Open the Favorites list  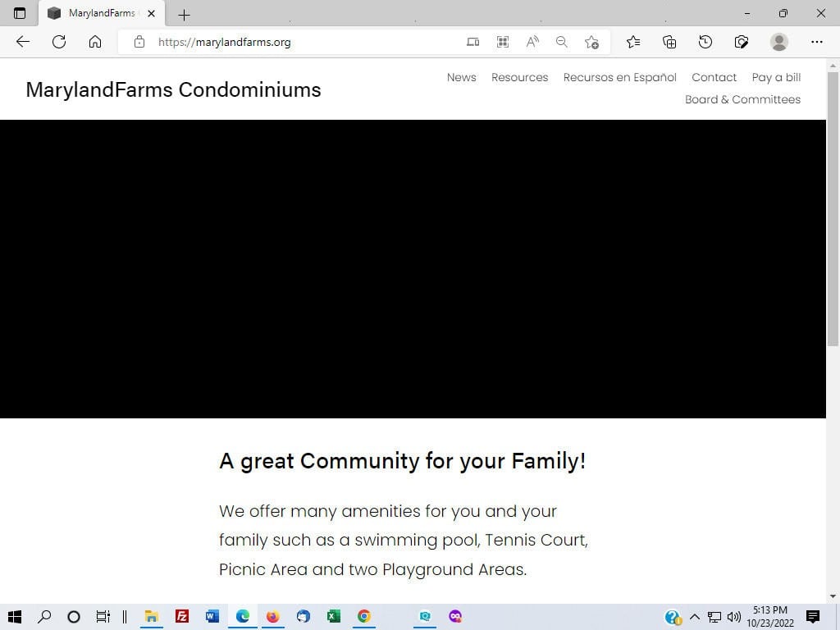point(633,42)
